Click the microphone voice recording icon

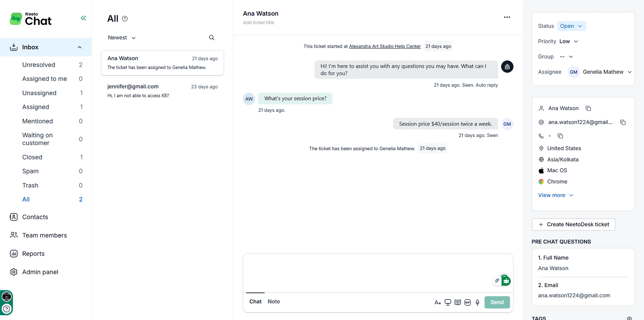coord(477,302)
